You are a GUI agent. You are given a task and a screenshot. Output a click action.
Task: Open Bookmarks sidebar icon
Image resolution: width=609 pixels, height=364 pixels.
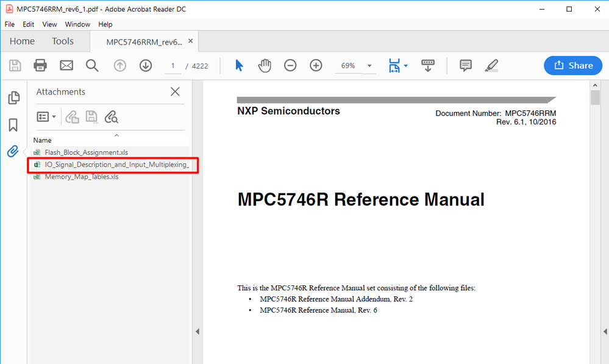click(x=13, y=125)
